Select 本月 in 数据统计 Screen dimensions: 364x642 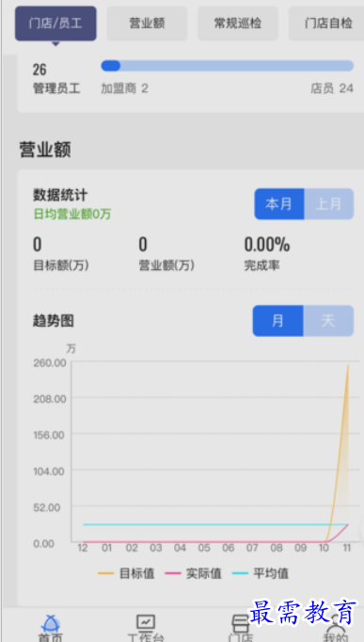pos(279,204)
